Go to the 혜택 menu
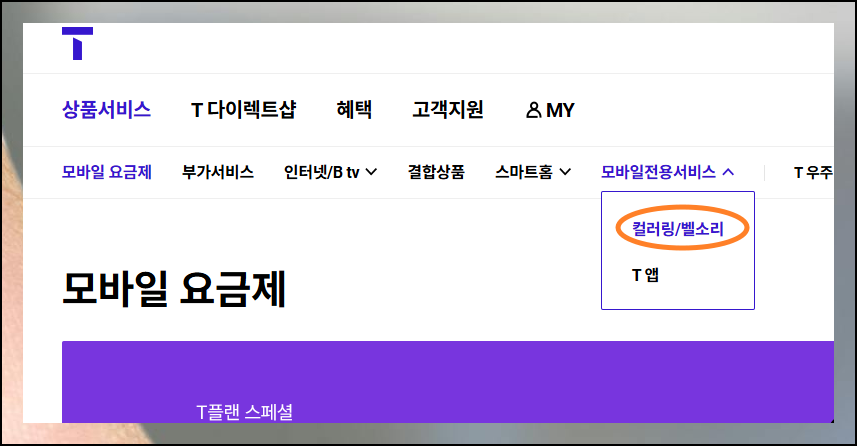 (x=354, y=110)
